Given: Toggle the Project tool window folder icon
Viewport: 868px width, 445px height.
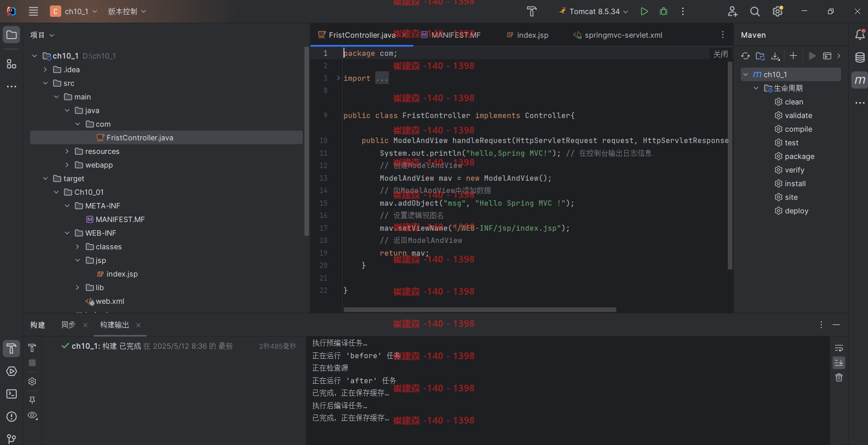Looking at the screenshot, I should pyautogui.click(x=11, y=35).
